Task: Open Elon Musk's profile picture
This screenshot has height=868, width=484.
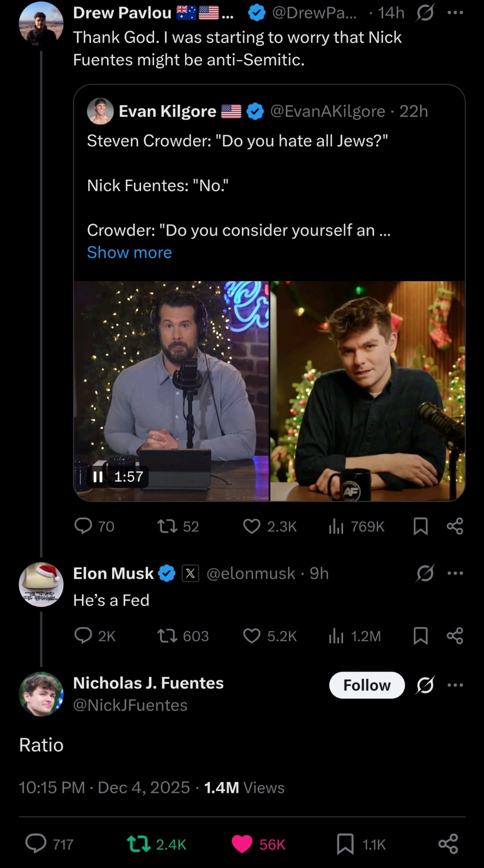Action: [41, 585]
